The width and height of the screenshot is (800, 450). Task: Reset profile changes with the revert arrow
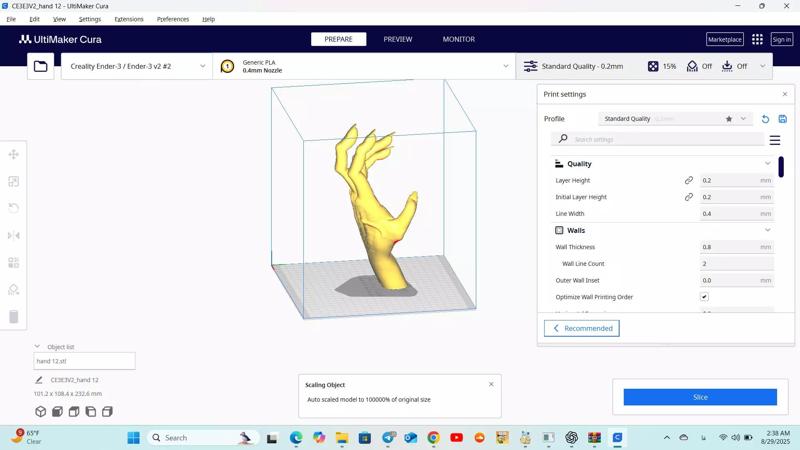click(765, 119)
